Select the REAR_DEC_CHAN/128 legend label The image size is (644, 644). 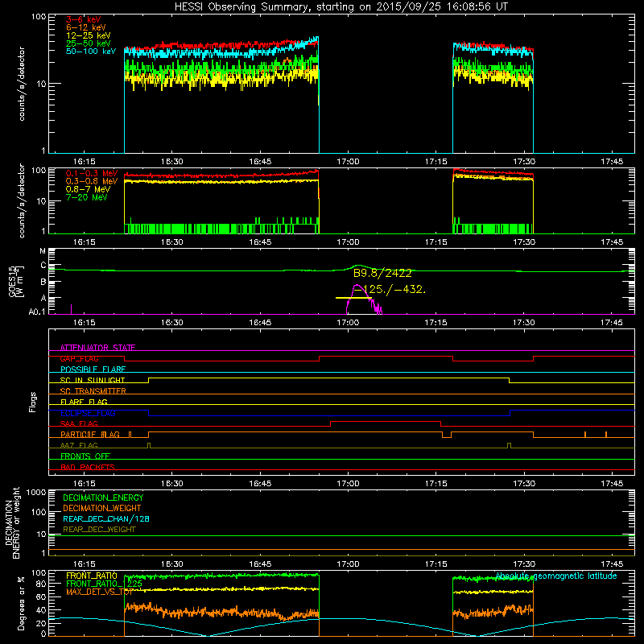pyautogui.click(x=106, y=518)
